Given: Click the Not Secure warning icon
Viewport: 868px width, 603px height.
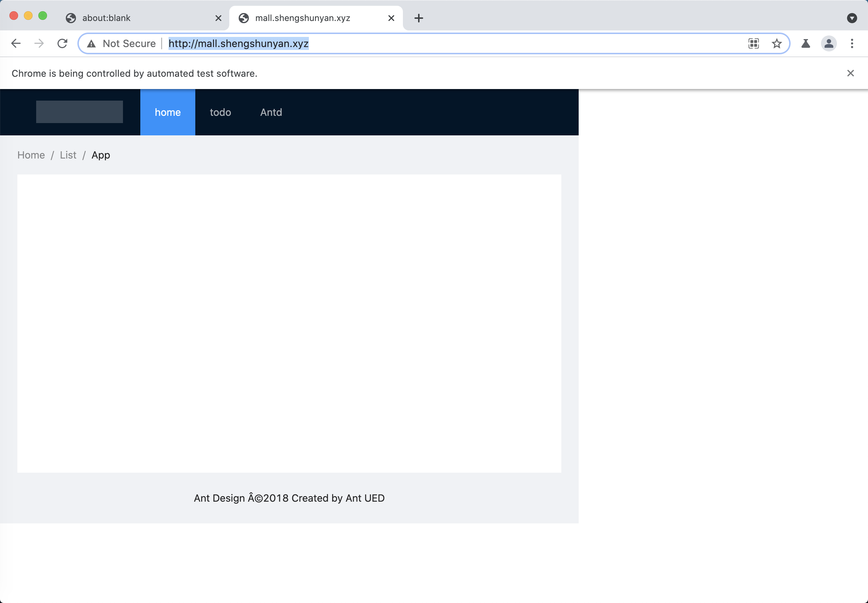Looking at the screenshot, I should tap(92, 44).
